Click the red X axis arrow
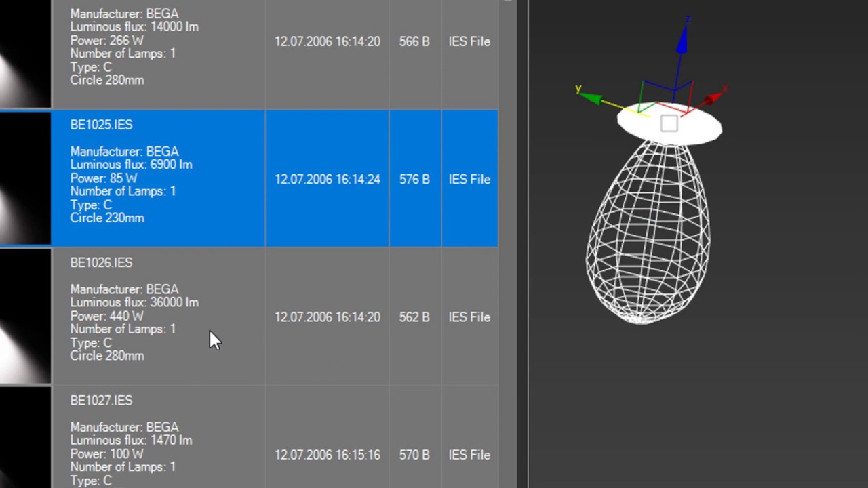 point(714,97)
